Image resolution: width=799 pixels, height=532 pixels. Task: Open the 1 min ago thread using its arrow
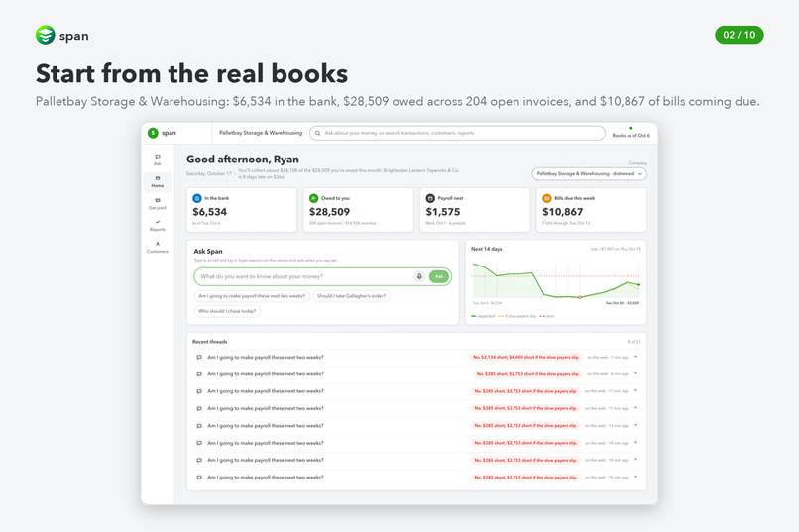coord(635,357)
